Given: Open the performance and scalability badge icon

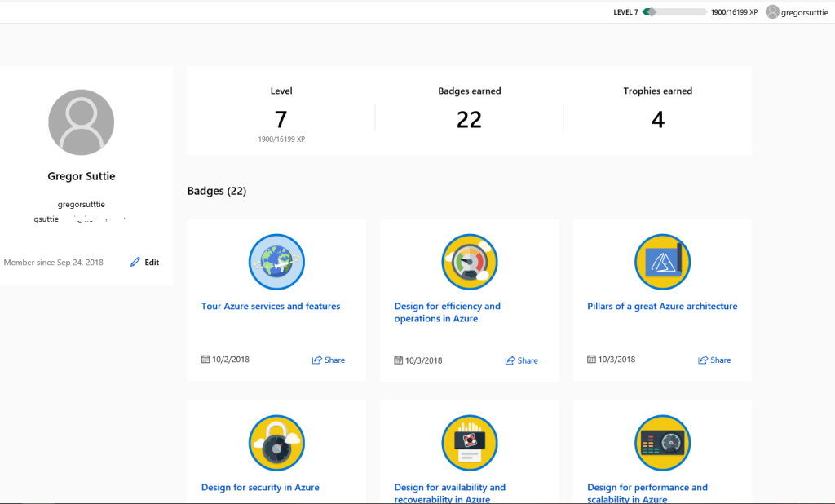Looking at the screenshot, I should 662,443.
